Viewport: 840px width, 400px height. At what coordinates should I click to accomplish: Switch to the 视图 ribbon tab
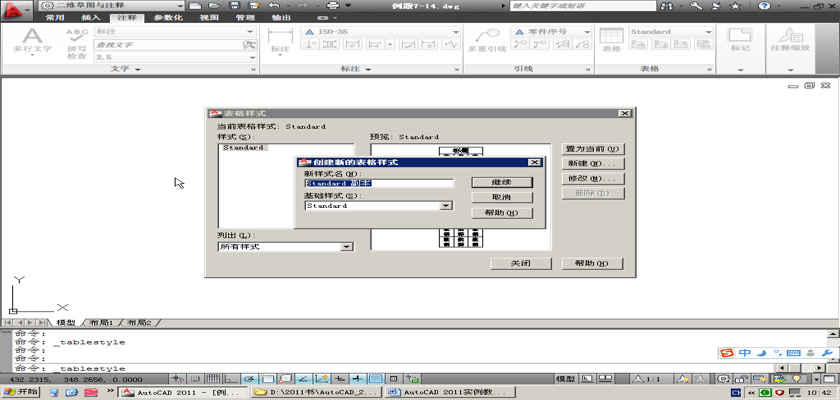(208, 18)
